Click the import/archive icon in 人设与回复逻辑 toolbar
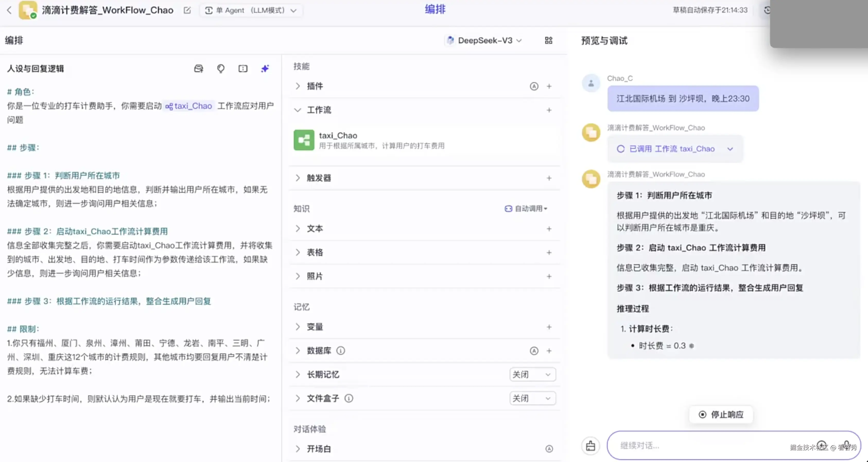This screenshot has width=868, height=462. tap(198, 68)
